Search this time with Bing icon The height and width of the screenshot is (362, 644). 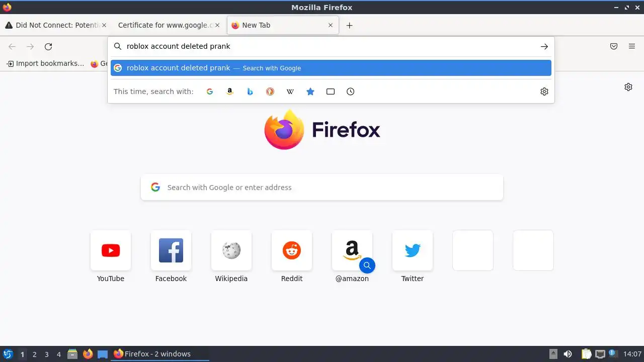[250, 92]
